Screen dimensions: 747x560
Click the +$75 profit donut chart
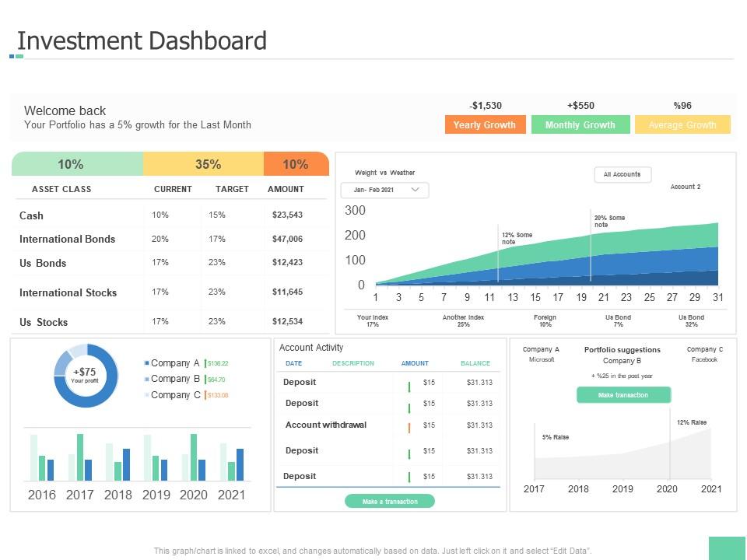(x=85, y=376)
